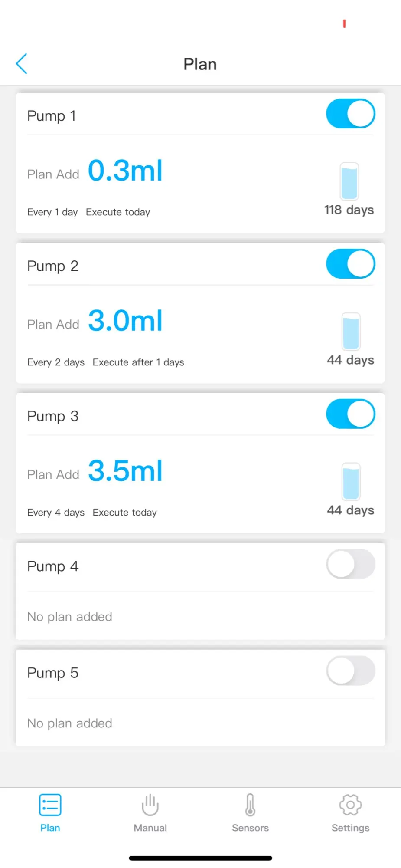Open the Manual hand icon

coord(150,805)
